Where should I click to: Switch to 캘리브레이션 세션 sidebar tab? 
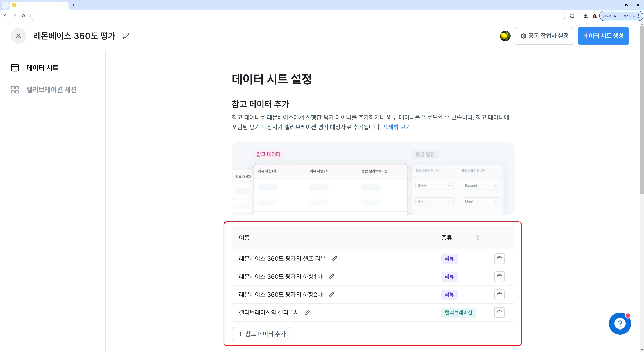(x=44, y=90)
